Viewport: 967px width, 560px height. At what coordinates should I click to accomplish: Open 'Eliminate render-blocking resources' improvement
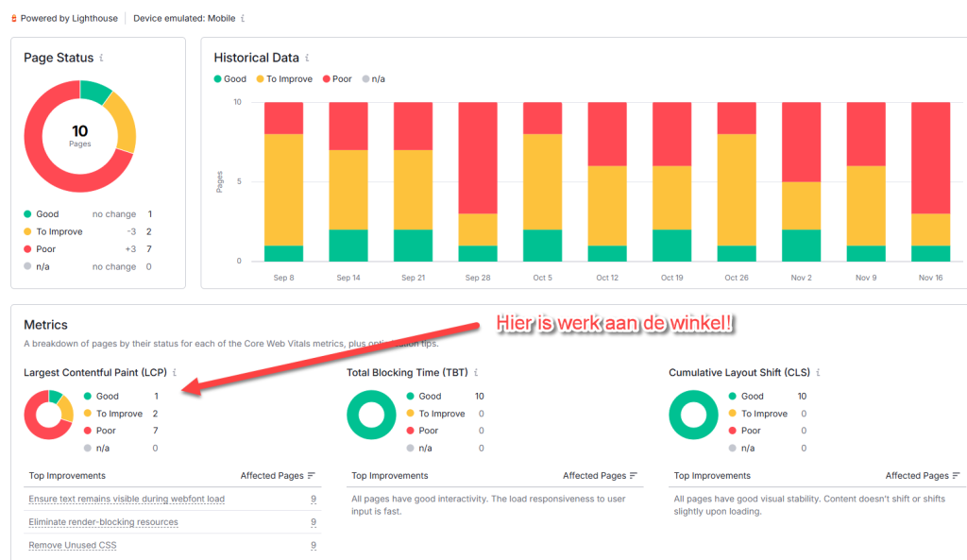103,522
